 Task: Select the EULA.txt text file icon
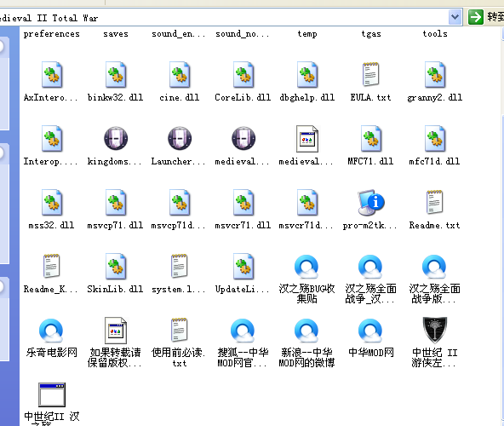371,74
